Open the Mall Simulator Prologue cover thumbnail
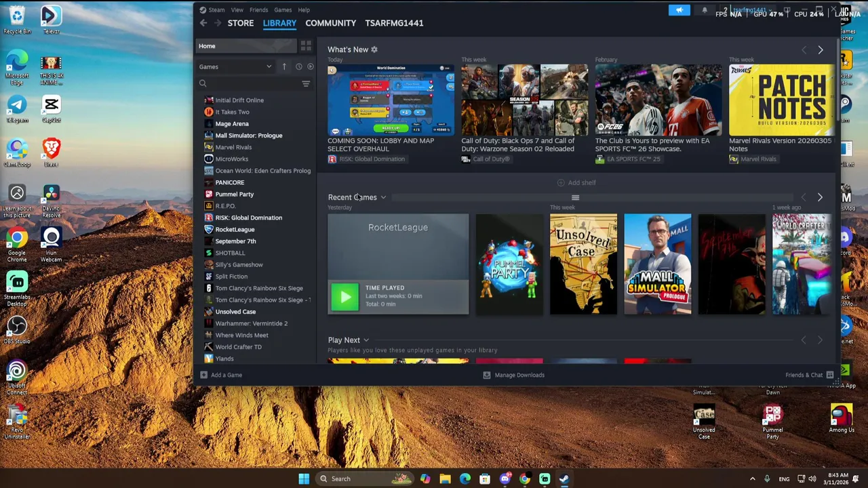The height and width of the screenshot is (488, 868). click(658, 264)
